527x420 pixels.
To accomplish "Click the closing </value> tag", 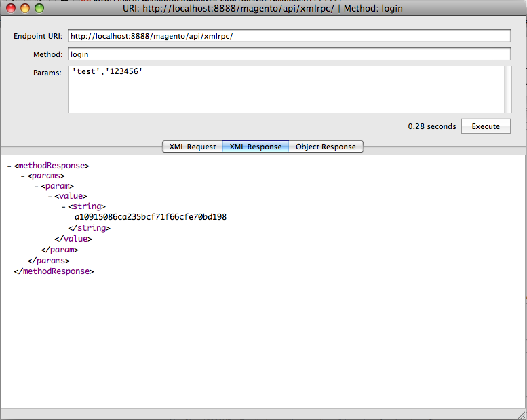I will pyautogui.click(x=73, y=239).
